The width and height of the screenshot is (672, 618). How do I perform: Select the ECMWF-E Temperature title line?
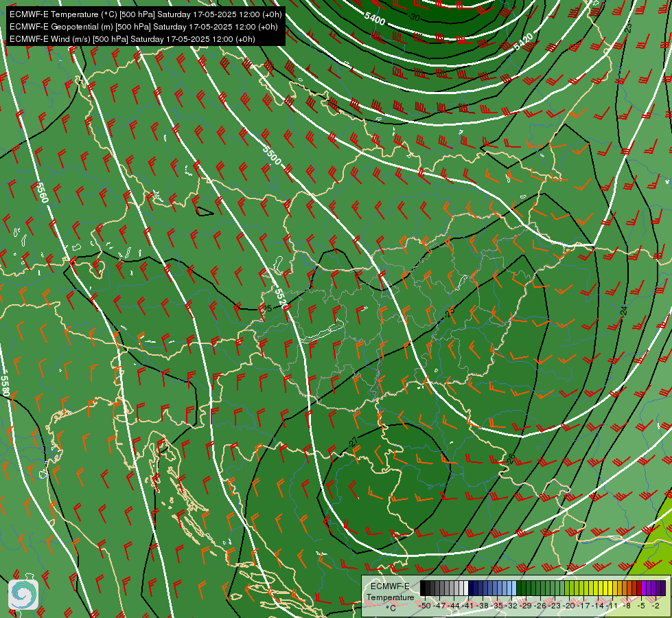click(x=146, y=14)
